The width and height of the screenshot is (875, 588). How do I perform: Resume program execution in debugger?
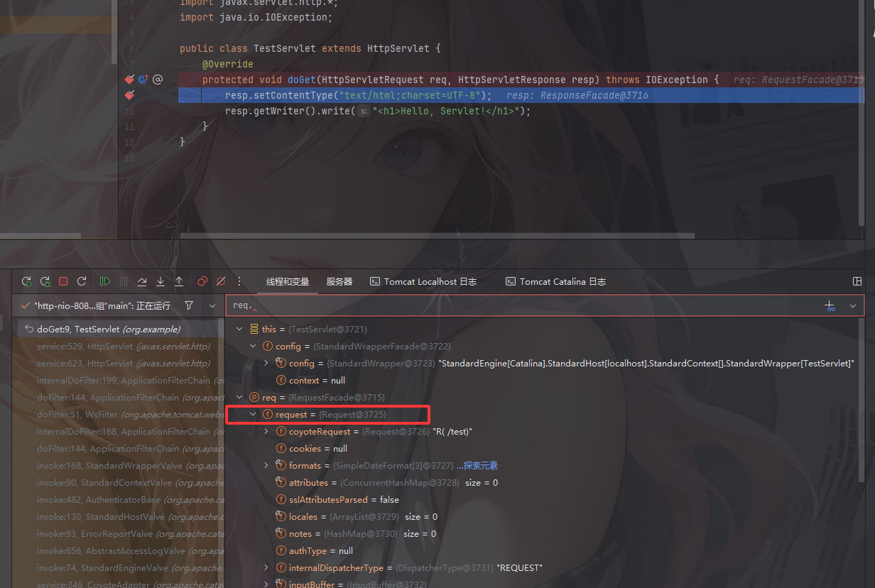point(105,282)
